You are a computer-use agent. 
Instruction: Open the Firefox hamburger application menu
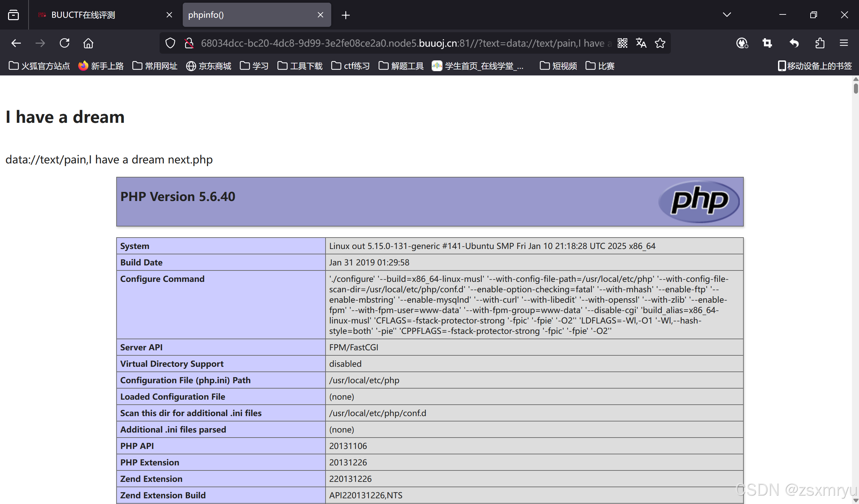tap(844, 43)
